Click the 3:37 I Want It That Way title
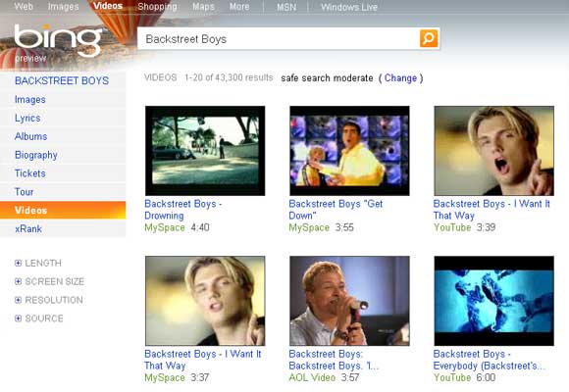The height and width of the screenshot is (392, 569). [x=203, y=360]
